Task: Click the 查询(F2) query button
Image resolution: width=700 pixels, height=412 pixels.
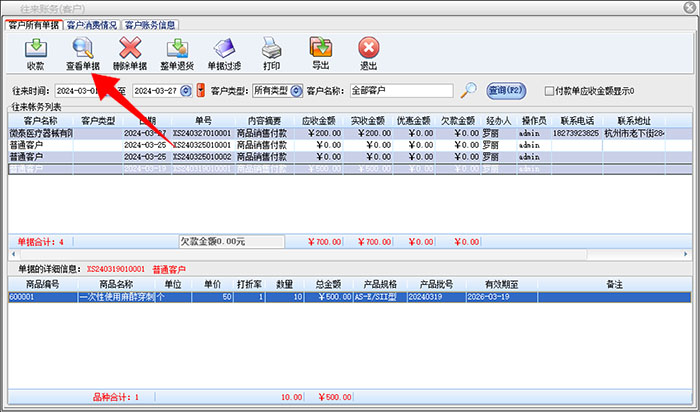Action: click(506, 91)
